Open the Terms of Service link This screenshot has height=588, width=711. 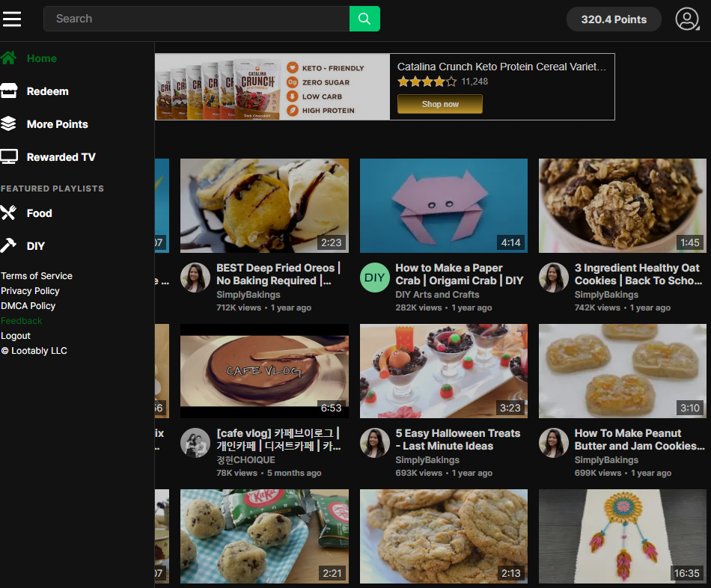[37, 276]
